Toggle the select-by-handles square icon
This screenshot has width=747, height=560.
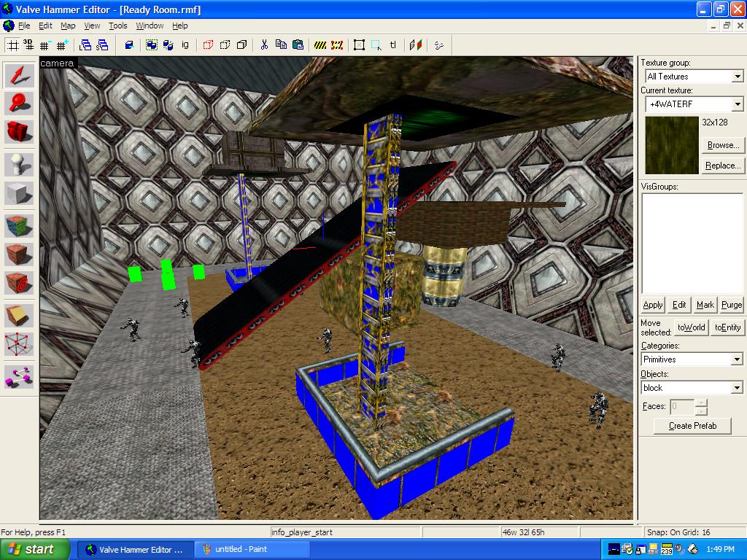click(x=360, y=45)
